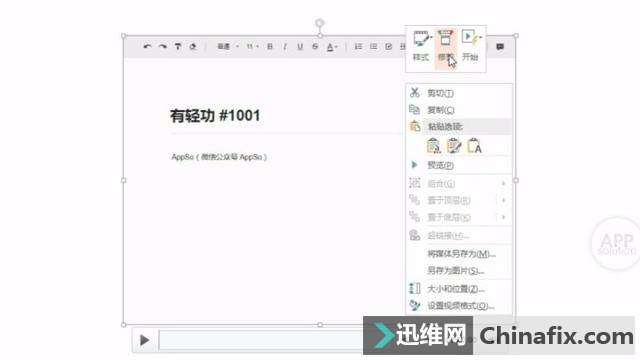The image size is (640, 360).
Task: Insert a checkbox to-do item
Action: pos(389,47)
